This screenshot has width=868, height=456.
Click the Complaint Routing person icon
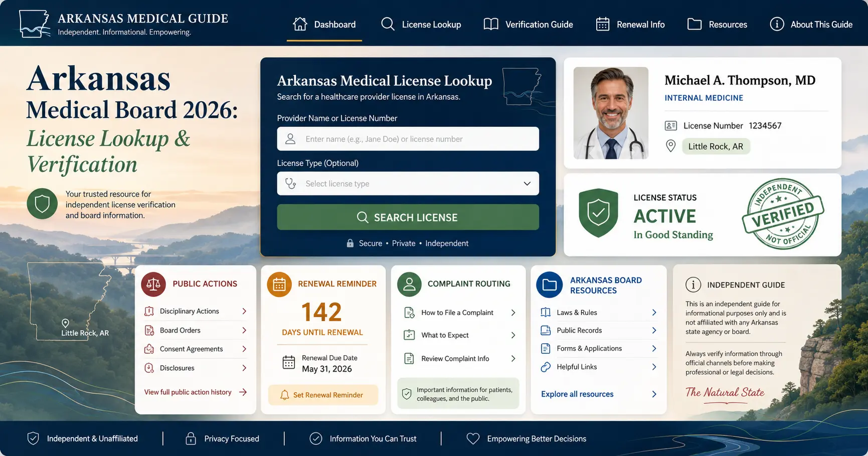[409, 284]
